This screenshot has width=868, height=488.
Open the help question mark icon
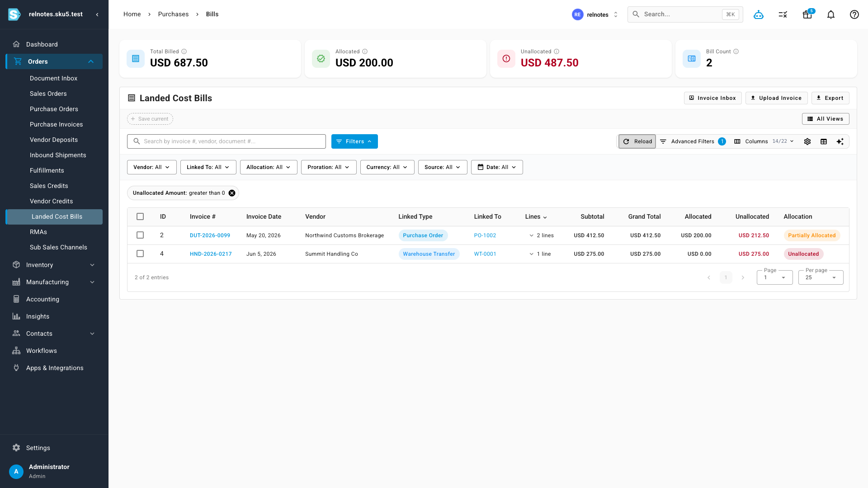[854, 14]
